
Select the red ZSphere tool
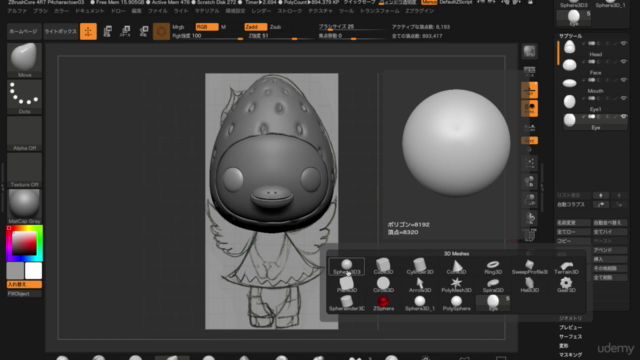(x=383, y=303)
